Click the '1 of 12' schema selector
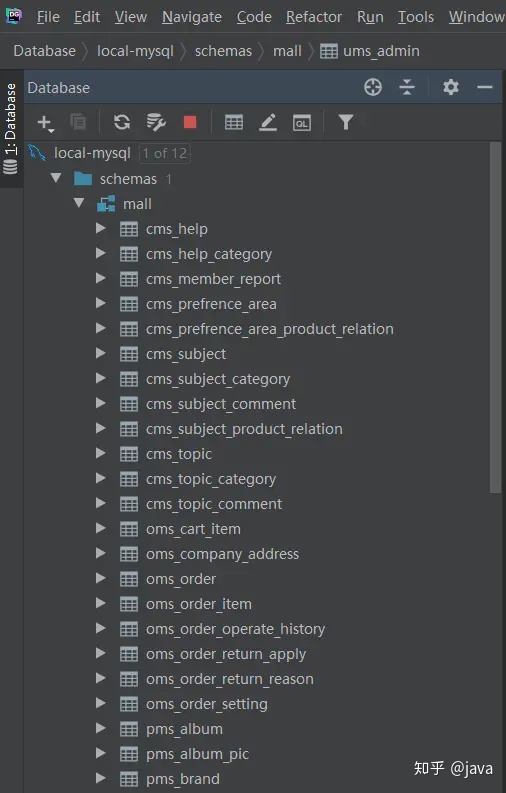This screenshot has width=506, height=793. click(x=165, y=153)
